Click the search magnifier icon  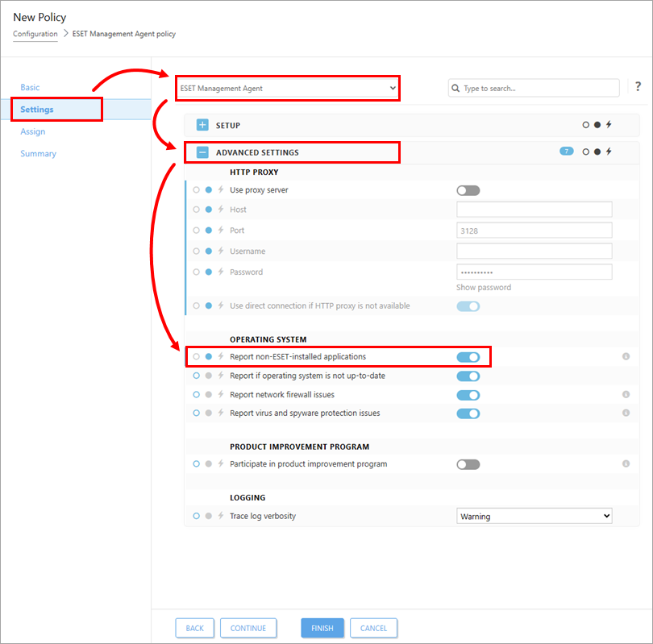tap(455, 88)
